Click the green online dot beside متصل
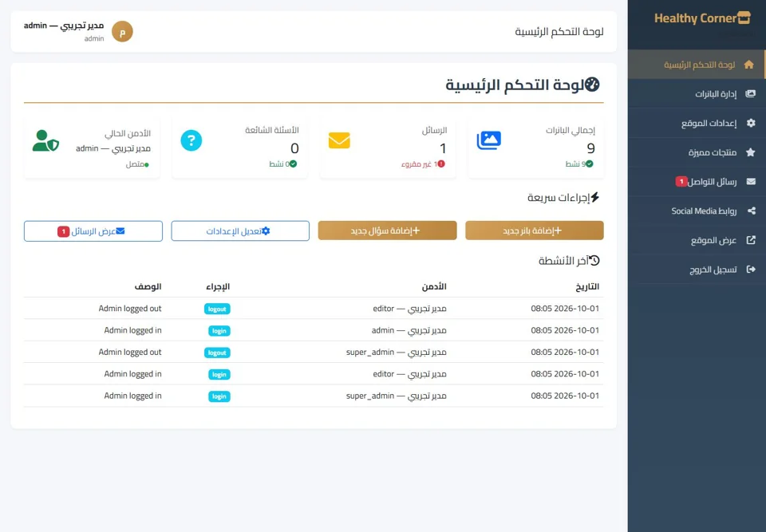The image size is (766, 532). pyautogui.click(x=147, y=165)
